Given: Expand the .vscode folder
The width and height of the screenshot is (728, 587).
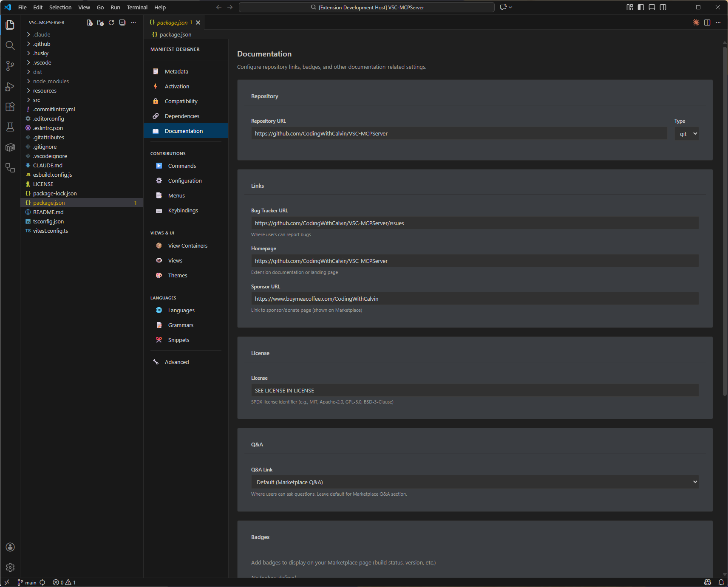Looking at the screenshot, I should [x=82, y=62].
